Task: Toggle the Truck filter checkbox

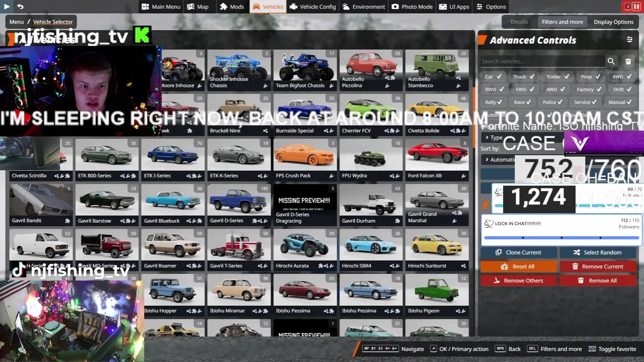Action: coord(524,76)
